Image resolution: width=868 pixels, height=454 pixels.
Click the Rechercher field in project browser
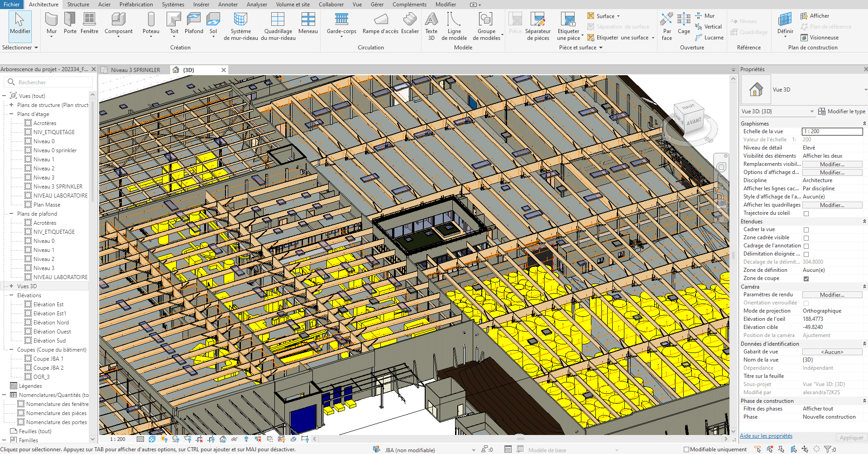coord(49,82)
